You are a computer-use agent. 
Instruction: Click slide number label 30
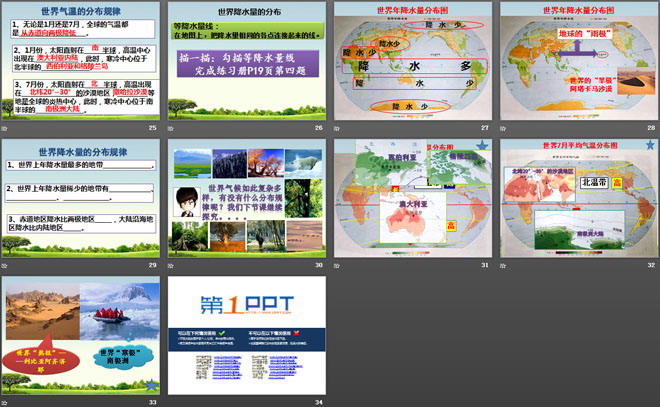319,265
